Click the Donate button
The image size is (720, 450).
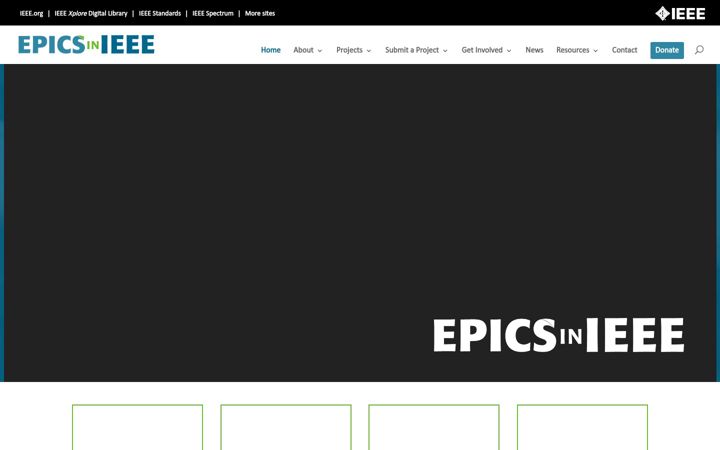[667, 50]
